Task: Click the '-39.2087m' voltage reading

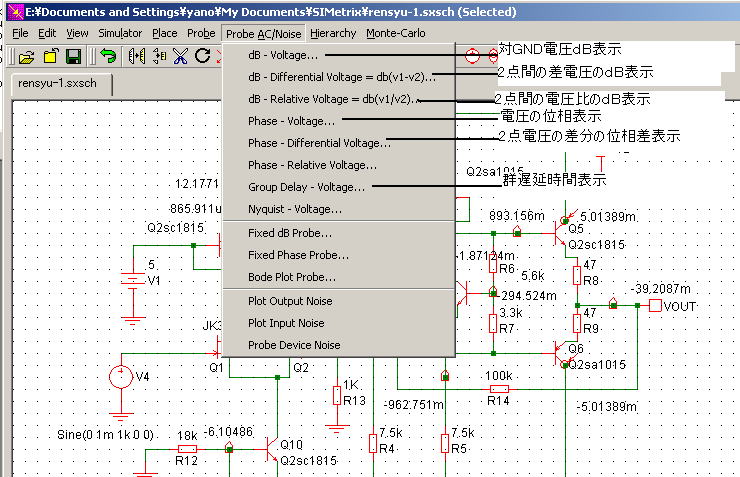Action: pos(660,289)
